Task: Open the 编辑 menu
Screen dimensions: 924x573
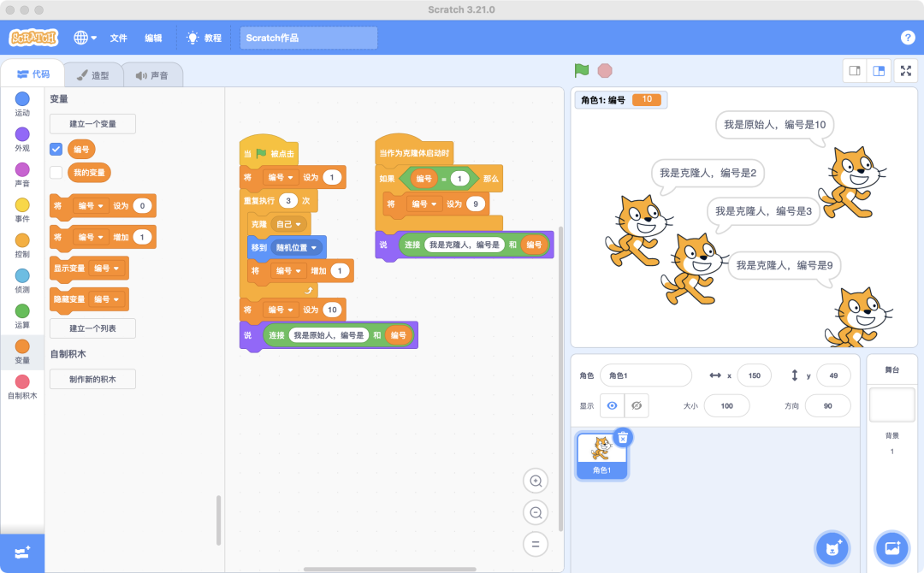Action: pyautogui.click(x=153, y=38)
